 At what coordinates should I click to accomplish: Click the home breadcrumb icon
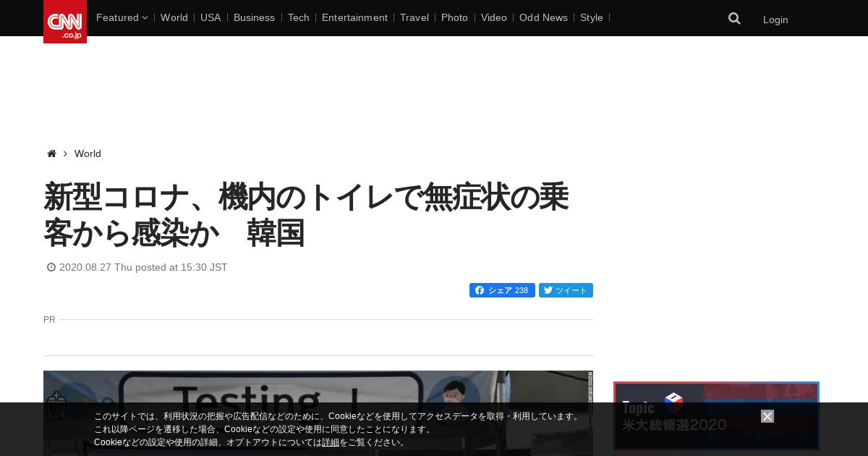pyautogui.click(x=51, y=153)
